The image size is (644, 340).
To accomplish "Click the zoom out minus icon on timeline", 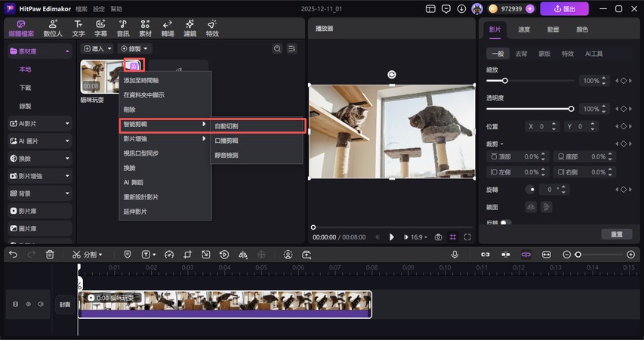I will [x=567, y=255].
